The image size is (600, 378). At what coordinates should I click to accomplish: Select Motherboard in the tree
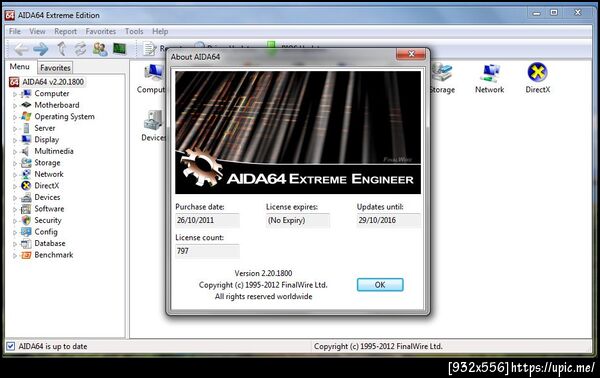tap(57, 105)
